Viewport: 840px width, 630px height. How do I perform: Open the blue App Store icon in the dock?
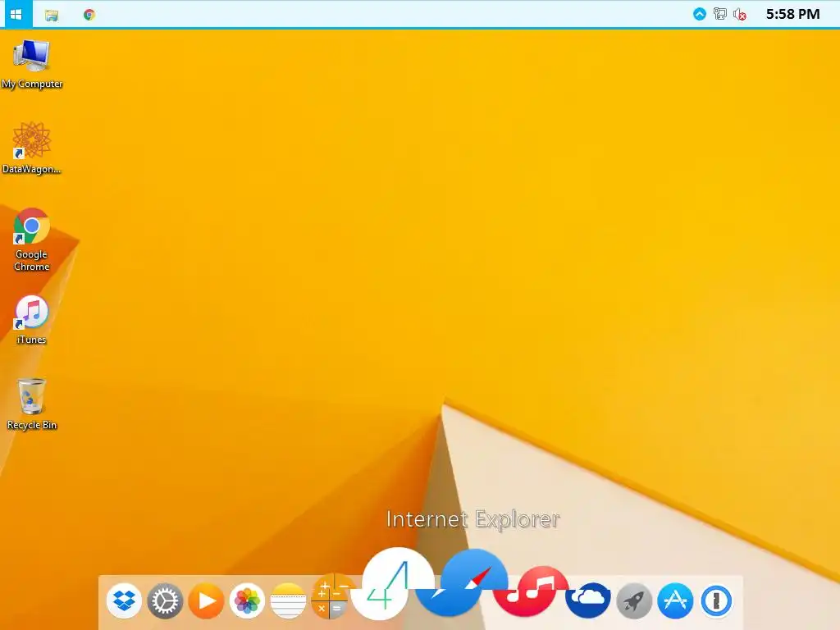(x=675, y=600)
